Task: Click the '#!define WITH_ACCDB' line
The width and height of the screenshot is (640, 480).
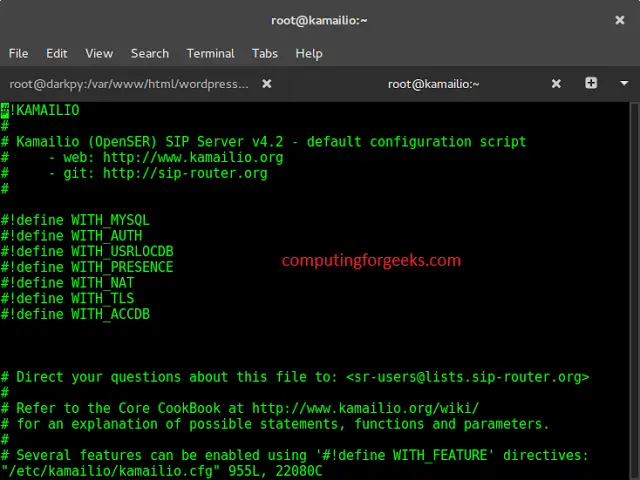Action: point(75,314)
